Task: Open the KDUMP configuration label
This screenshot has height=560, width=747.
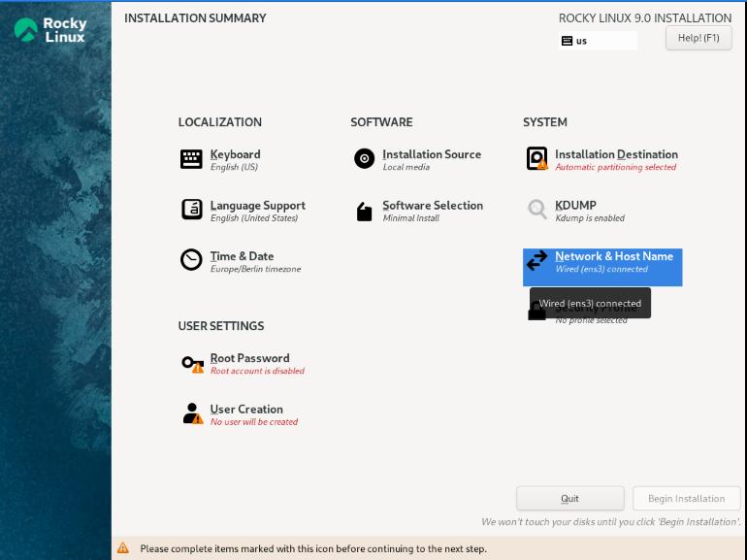Action: (575, 206)
